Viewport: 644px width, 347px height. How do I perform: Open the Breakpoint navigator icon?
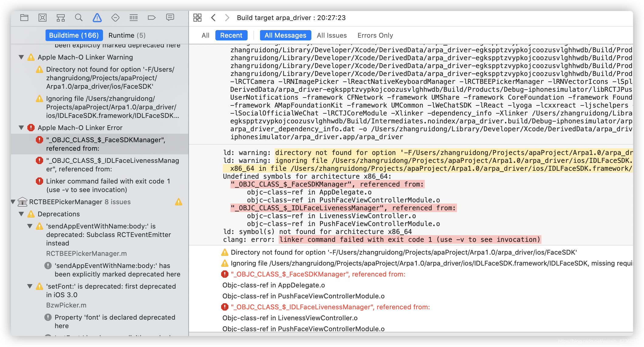click(x=152, y=18)
